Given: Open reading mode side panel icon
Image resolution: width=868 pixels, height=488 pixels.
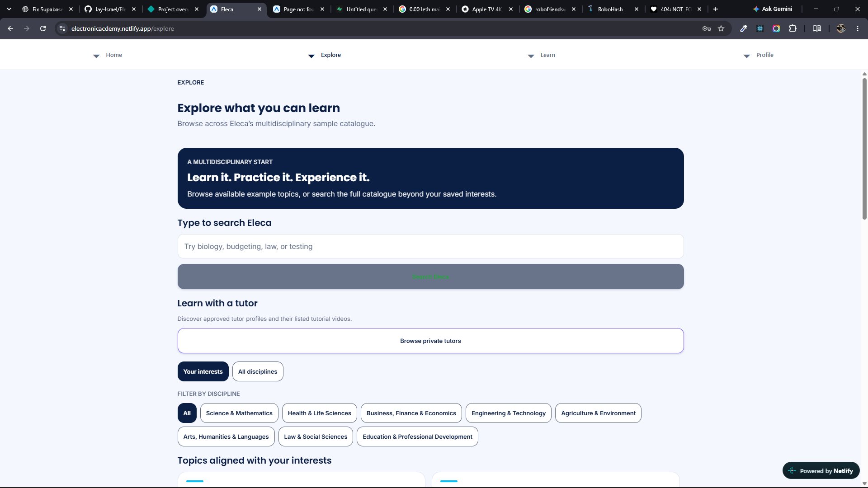Looking at the screenshot, I should click(x=817, y=28).
